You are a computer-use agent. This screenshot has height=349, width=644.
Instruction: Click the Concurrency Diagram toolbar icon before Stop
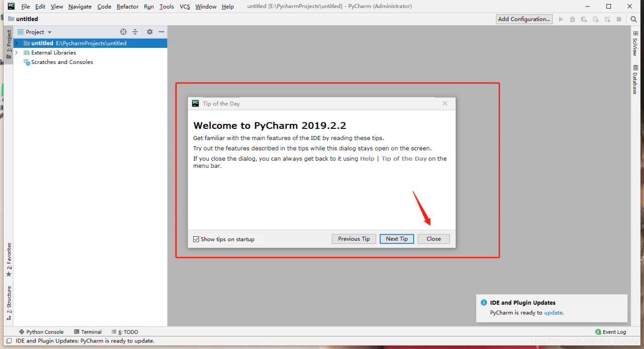pyautogui.click(x=607, y=19)
